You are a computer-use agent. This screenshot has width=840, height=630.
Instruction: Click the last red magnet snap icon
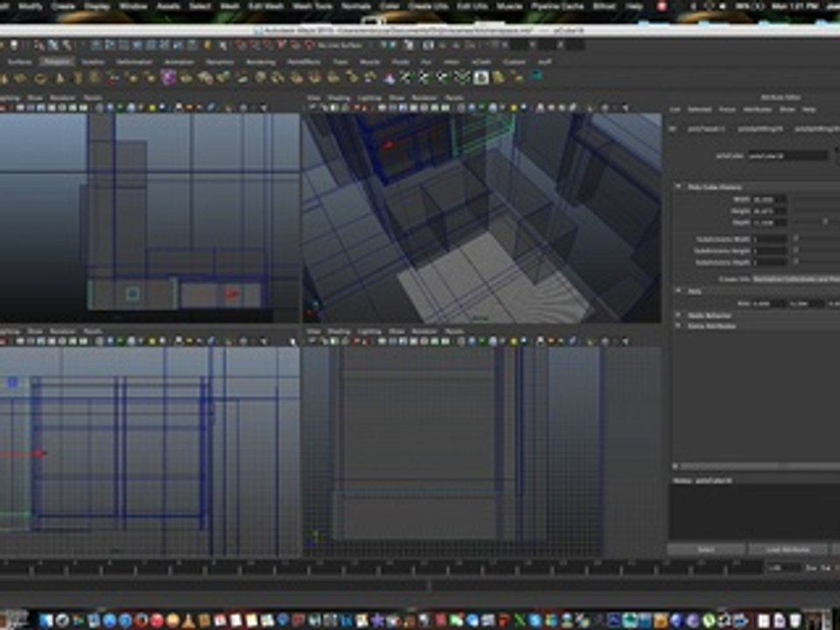[x=309, y=45]
